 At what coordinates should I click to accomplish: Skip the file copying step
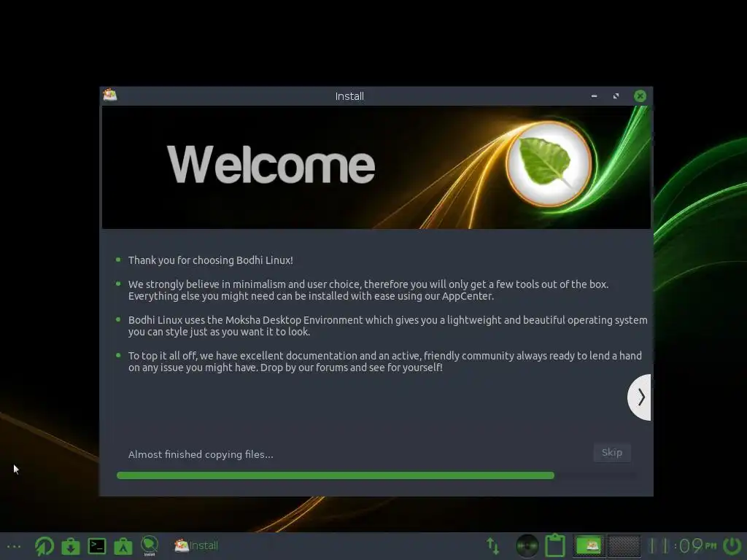(612, 452)
